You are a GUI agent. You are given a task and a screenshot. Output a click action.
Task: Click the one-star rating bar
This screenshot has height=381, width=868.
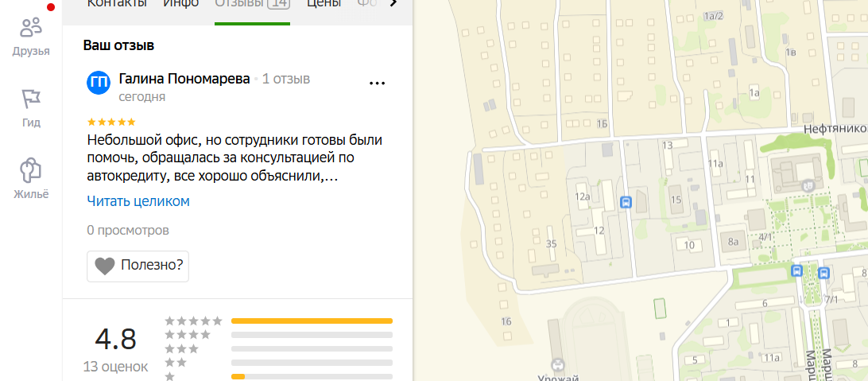312,376
